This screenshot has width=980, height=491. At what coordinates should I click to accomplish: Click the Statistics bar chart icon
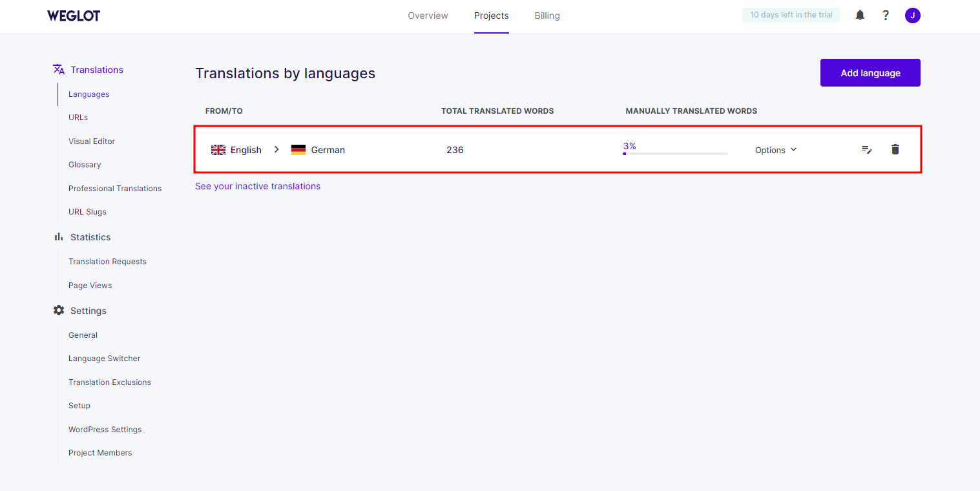pyautogui.click(x=59, y=237)
